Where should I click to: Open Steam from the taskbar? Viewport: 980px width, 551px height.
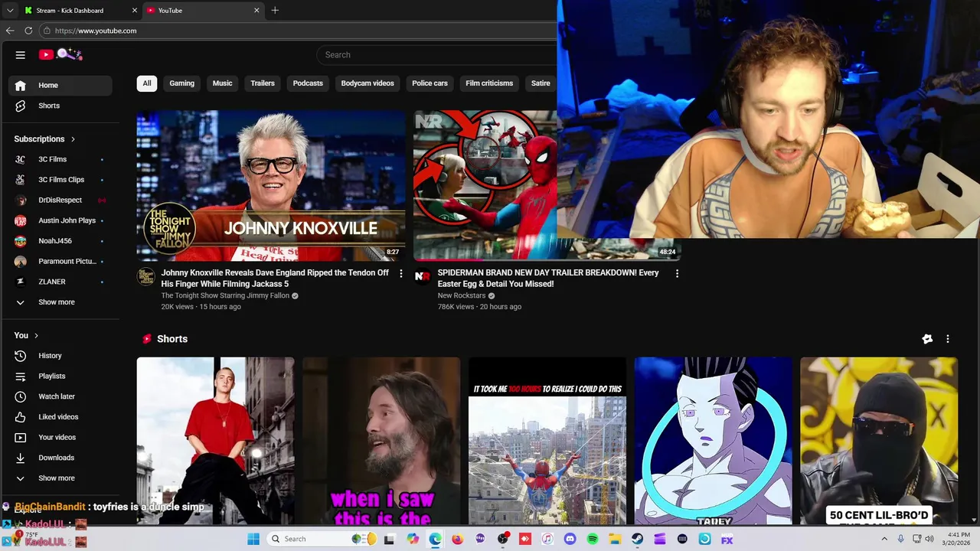click(x=637, y=539)
